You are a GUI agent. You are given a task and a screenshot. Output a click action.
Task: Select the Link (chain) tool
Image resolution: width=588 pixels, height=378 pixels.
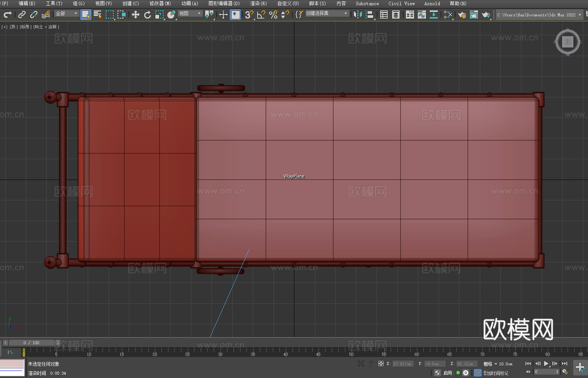[x=22, y=14]
